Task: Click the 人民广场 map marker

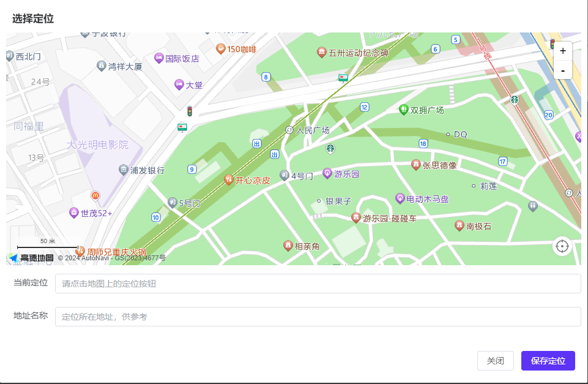Action: [289, 130]
